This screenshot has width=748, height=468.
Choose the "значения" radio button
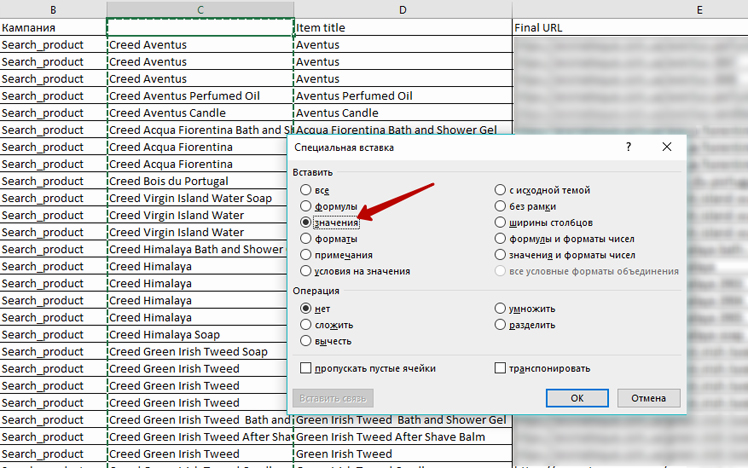(x=306, y=222)
